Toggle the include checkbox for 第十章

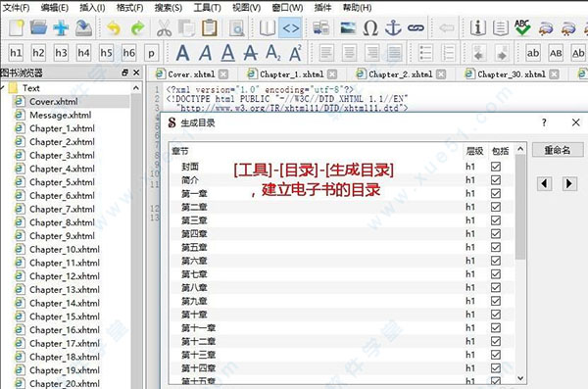[496, 315]
